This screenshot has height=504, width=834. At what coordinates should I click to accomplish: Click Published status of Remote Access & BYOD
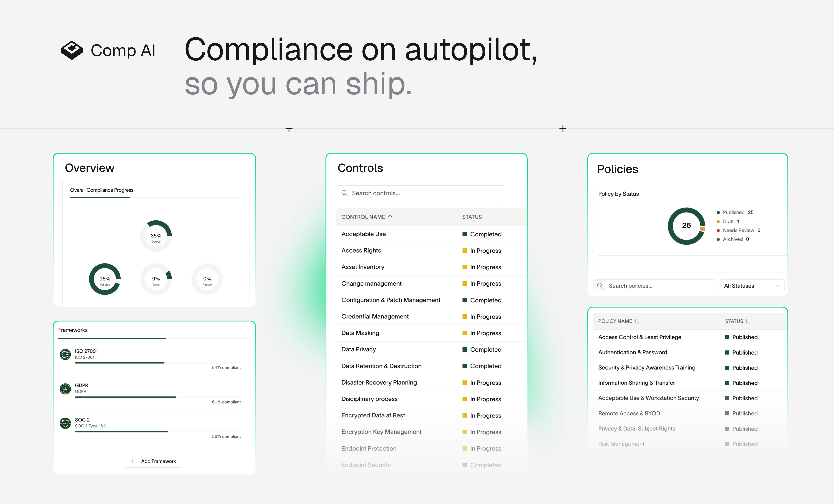point(741,413)
